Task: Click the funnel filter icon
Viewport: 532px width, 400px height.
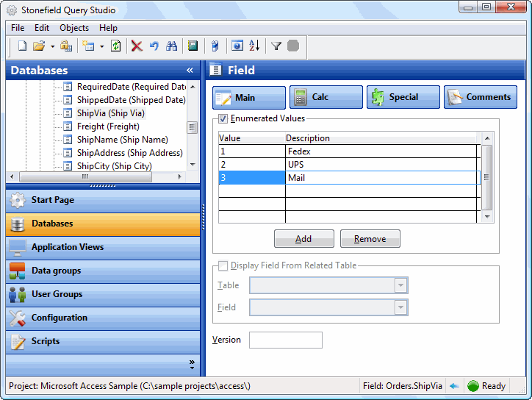Action: (276, 46)
